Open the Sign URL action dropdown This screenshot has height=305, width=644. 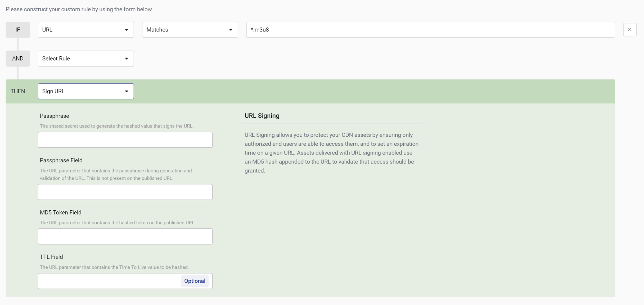pos(86,91)
